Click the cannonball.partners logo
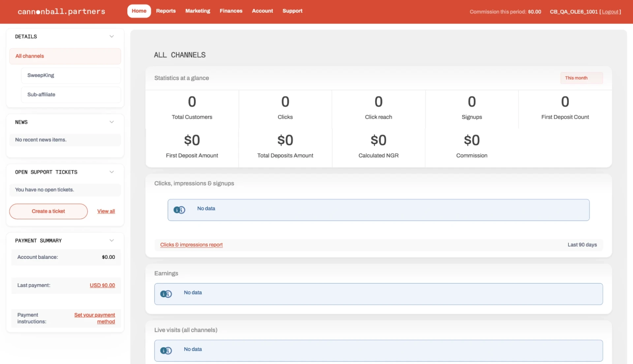Viewport: 633px width, 364px height. [x=61, y=12]
